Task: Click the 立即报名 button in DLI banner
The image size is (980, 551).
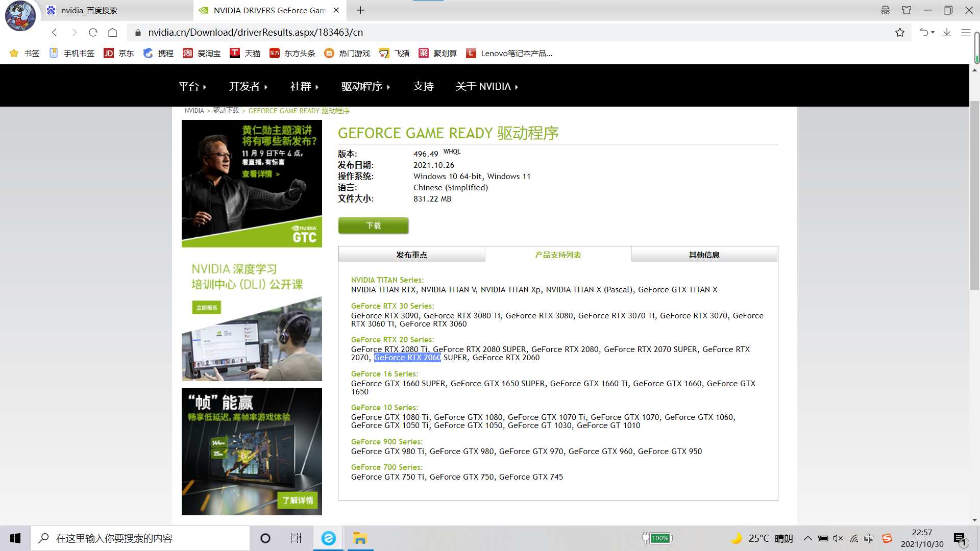Action: [207, 308]
